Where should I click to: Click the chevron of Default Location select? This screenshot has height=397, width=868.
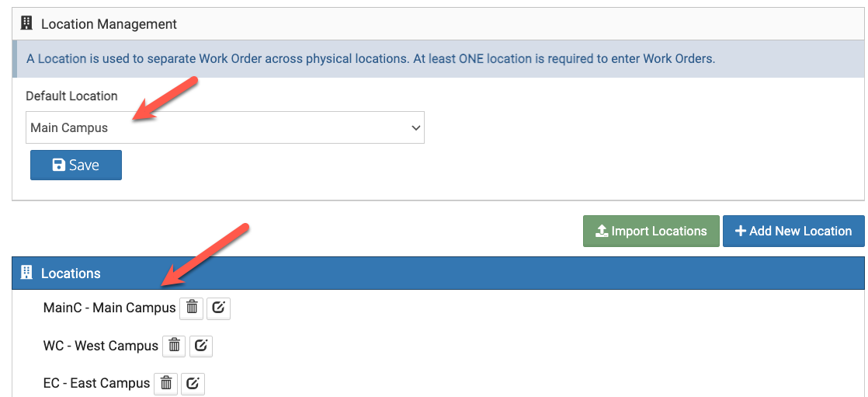point(415,127)
